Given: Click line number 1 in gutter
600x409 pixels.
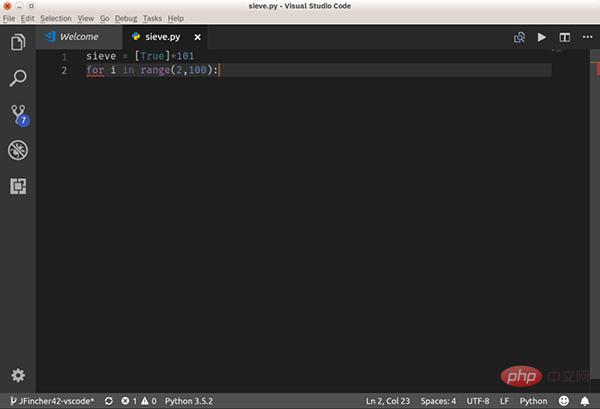Looking at the screenshot, I should point(64,57).
